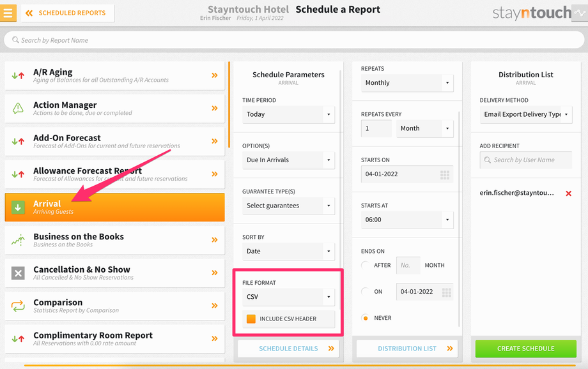The image size is (588, 369).
Task: Click the Distribution List button
Action: pyautogui.click(x=407, y=349)
